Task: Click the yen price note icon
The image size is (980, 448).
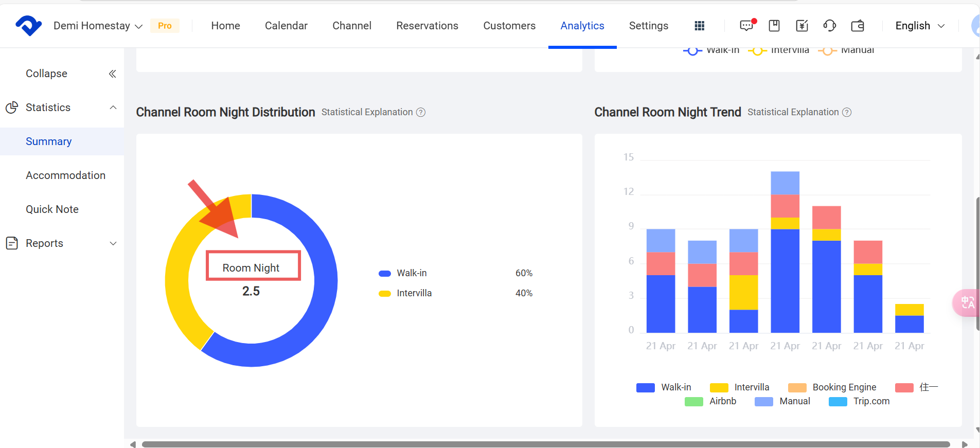Action: (x=802, y=26)
